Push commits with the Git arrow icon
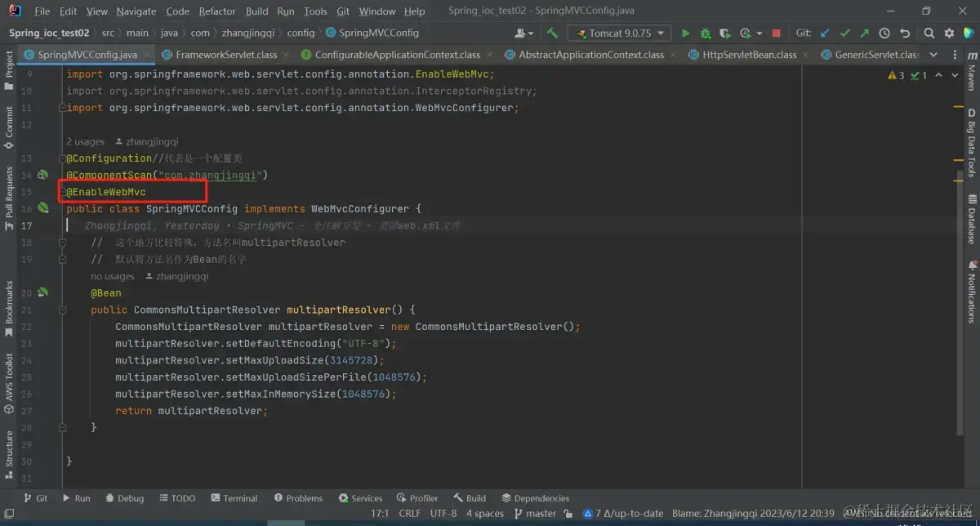 click(x=864, y=33)
